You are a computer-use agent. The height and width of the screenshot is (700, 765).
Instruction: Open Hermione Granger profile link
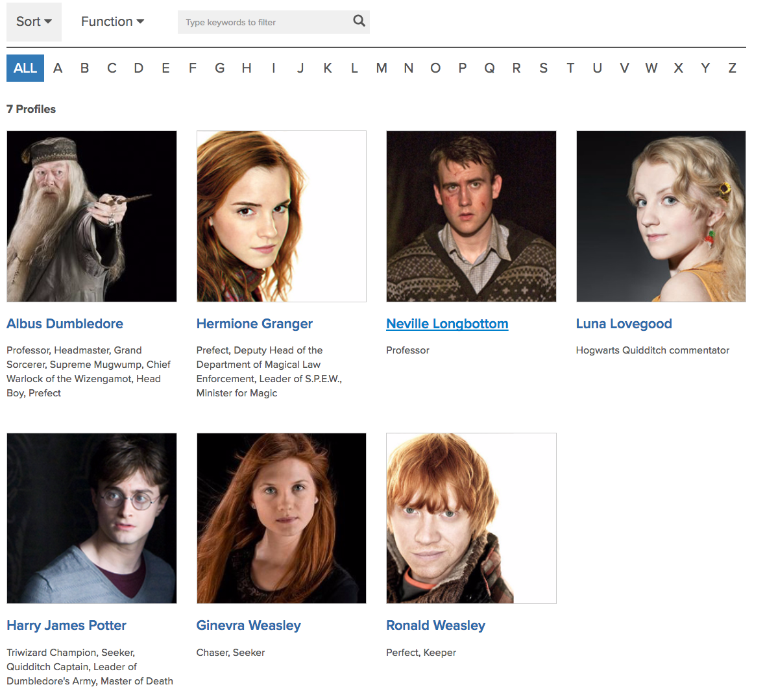[254, 324]
